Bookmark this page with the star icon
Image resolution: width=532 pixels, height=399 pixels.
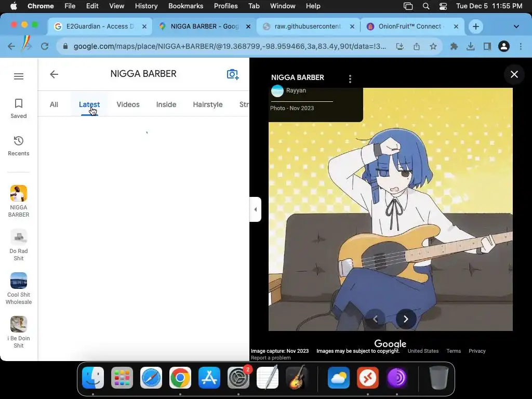tap(433, 46)
